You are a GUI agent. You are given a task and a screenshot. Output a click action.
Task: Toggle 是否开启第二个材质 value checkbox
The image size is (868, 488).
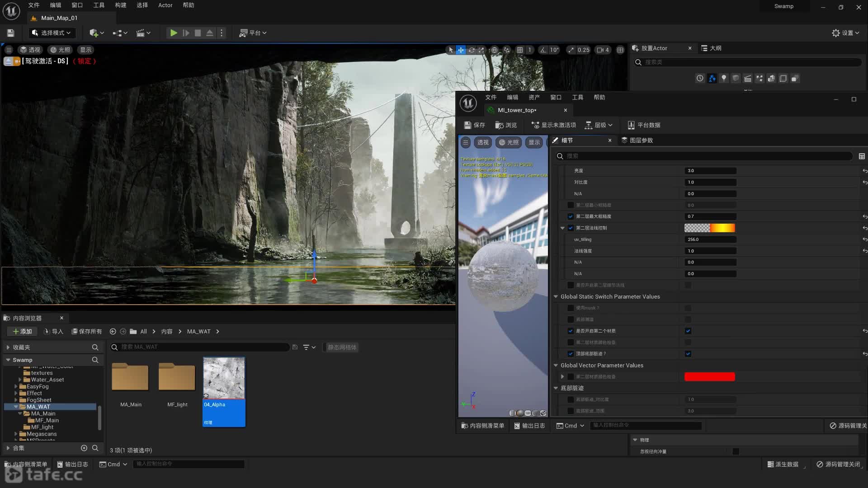(x=688, y=331)
